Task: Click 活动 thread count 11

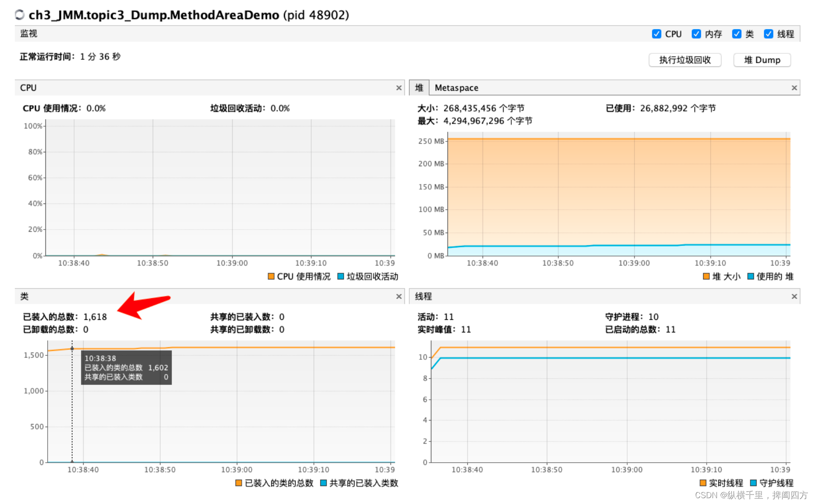Action: 449,317
